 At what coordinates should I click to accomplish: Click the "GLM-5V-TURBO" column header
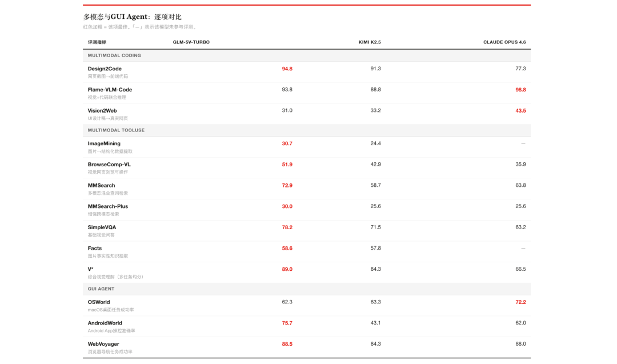[x=191, y=42]
